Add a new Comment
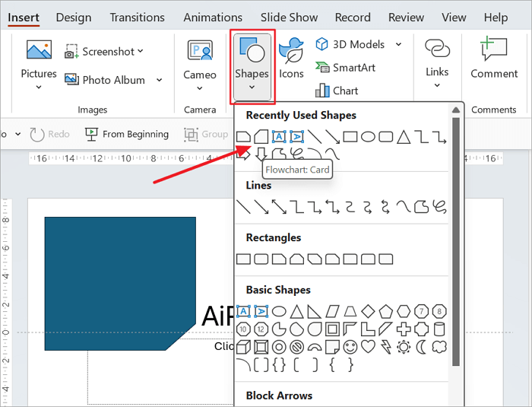 point(494,58)
